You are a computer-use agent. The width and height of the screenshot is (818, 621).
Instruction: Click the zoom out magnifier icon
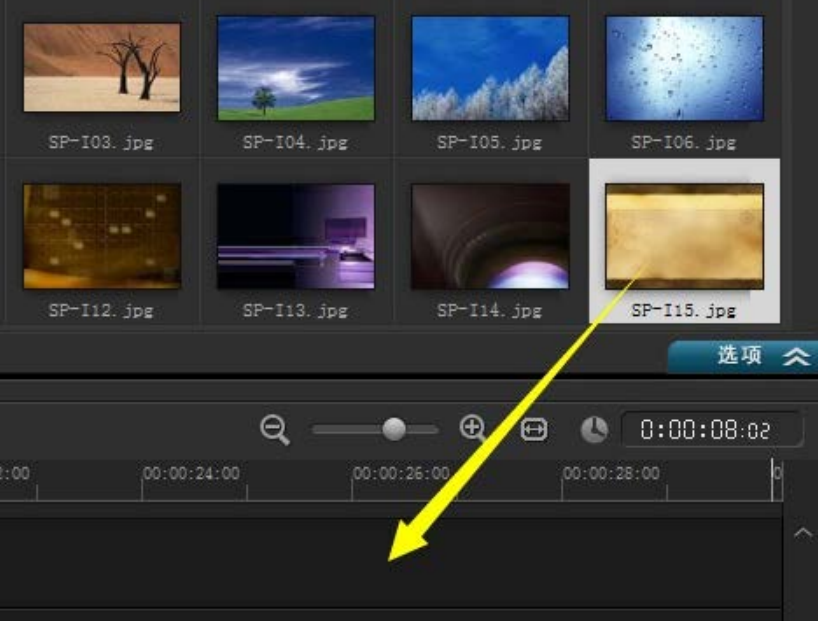click(x=274, y=430)
